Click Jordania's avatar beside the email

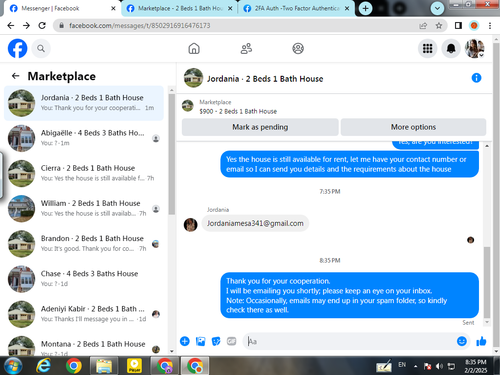tap(191, 225)
